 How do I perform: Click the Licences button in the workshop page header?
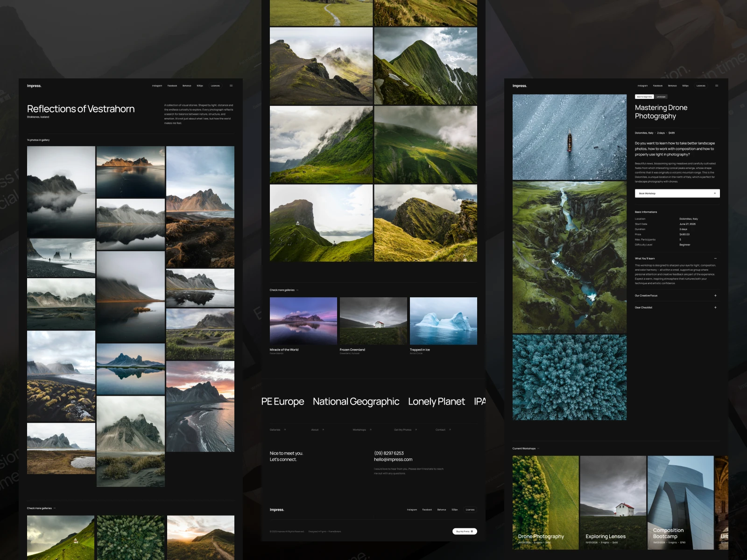pyautogui.click(x=701, y=86)
